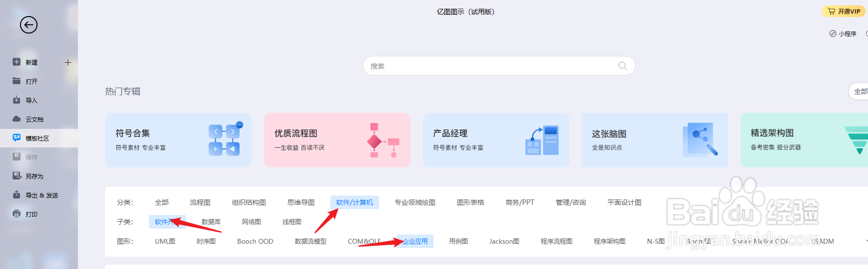Image resolution: width=868 pixels, height=269 pixels.
Task: Click the 打印 printer icon
Action: pyautogui.click(x=17, y=214)
